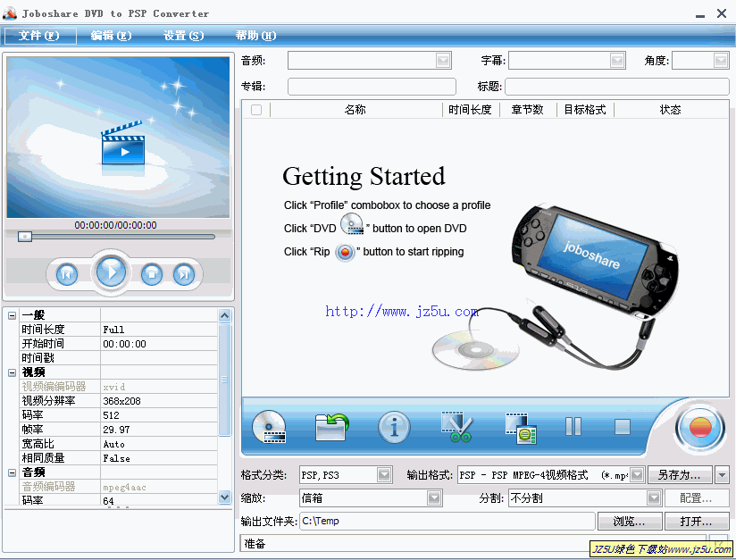The height and width of the screenshot is (560, 736).
Task: Click the pause ripping icon
Action: 573,427
